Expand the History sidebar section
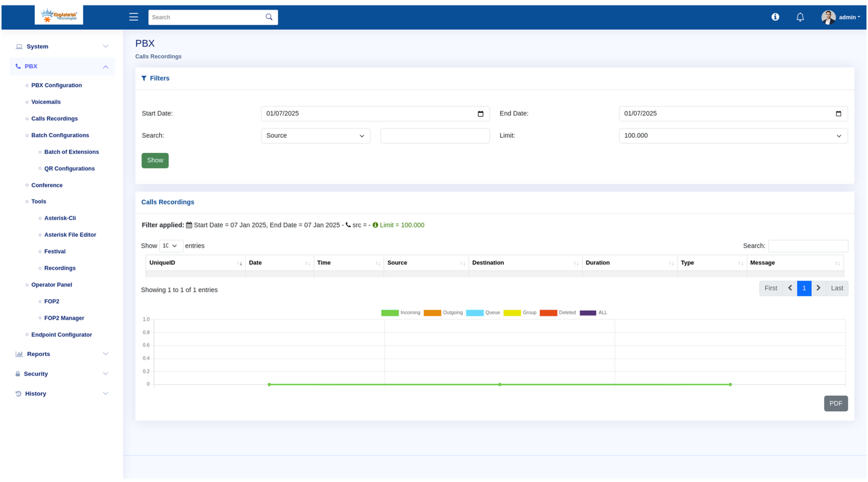This screenshot has width=868, height=482. tap(62, 394)
